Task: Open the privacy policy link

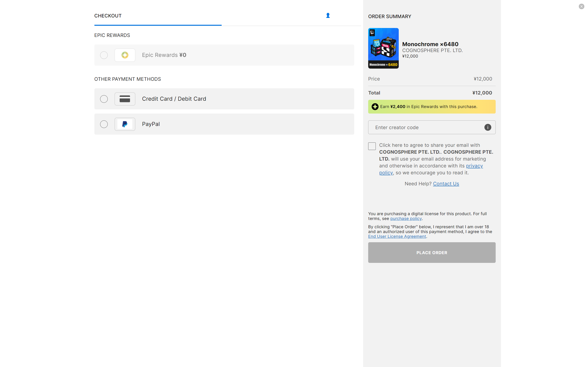Action: (x=474, y=166)
